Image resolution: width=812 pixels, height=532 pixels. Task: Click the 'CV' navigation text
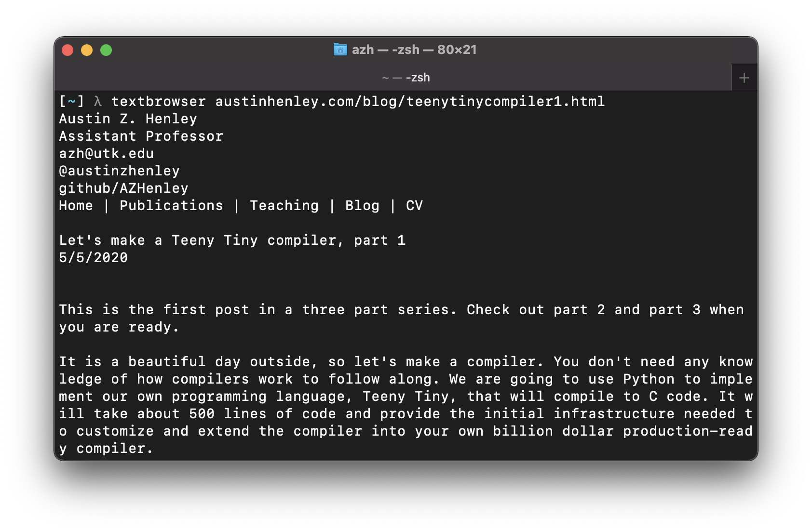(x=414, y=205)
